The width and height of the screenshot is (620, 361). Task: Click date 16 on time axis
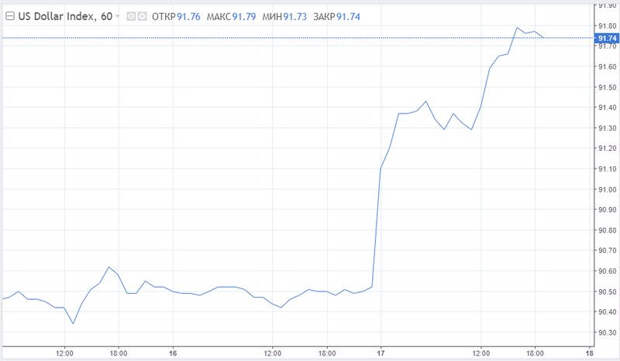tap(173, 353)
